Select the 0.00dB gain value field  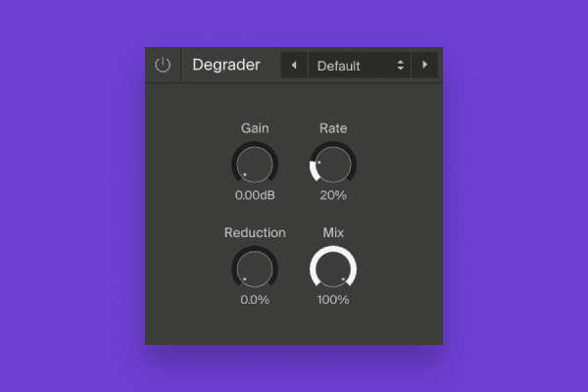click(x=255, y=195)
